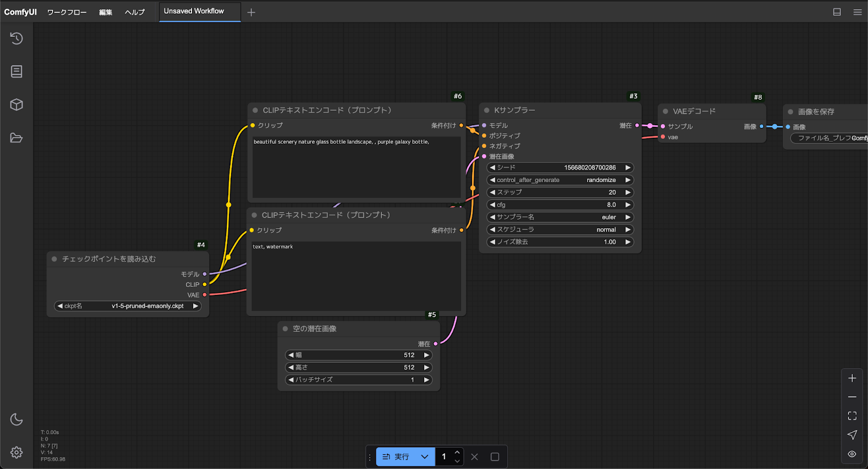
Task: Open the ckpt名 checkpoint selector
Action: [128, 306]
